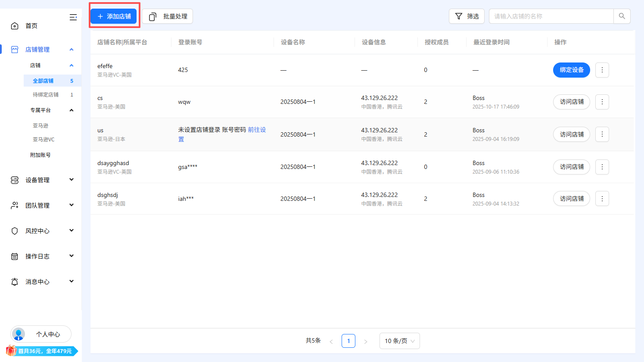Open the kebab menu on efeffe row
This screenshot has height=362, width=644.
pyautogui.click(x=602, y=70)
